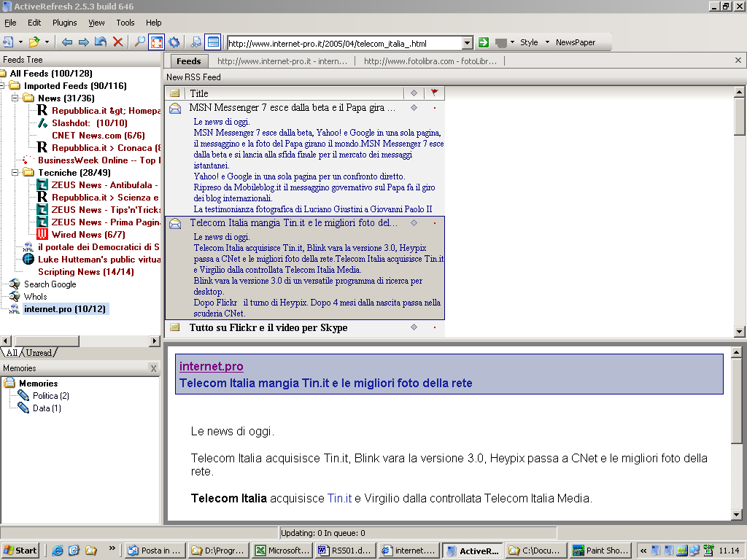Open the Plugins menu
Viewport: 747px width, 560px height.
coord(64,23)
